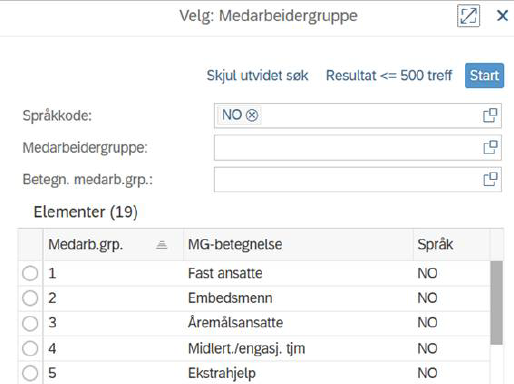Click the MG-betegnelse column header
The image size is (514, 384).
click(298, 245)
